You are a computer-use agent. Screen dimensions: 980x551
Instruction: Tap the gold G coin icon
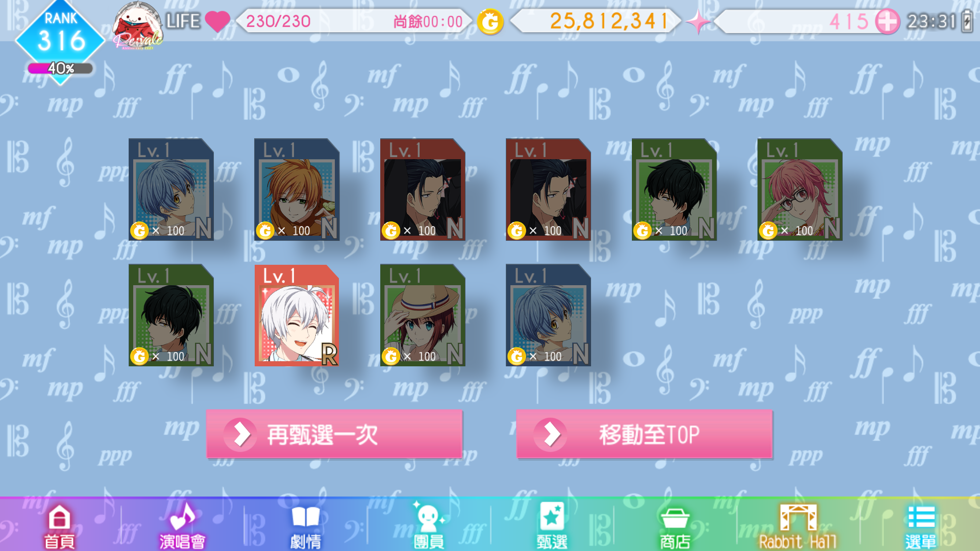click(490, 22)
